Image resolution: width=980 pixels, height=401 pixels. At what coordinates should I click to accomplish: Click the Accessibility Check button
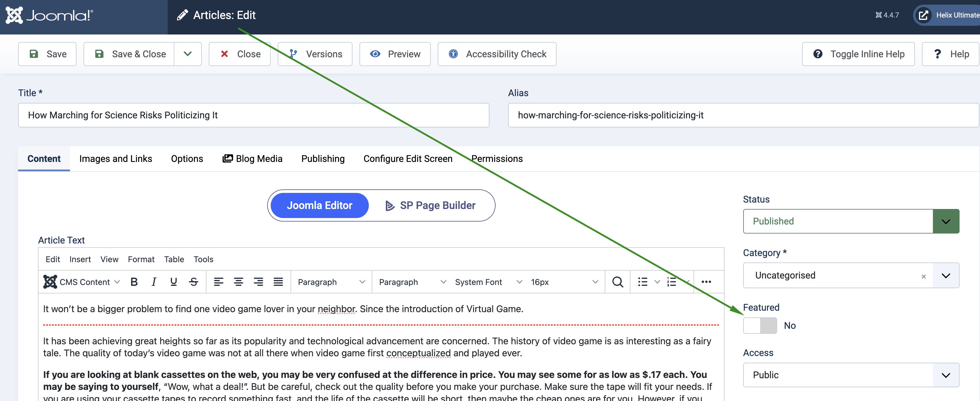[497, 54]
